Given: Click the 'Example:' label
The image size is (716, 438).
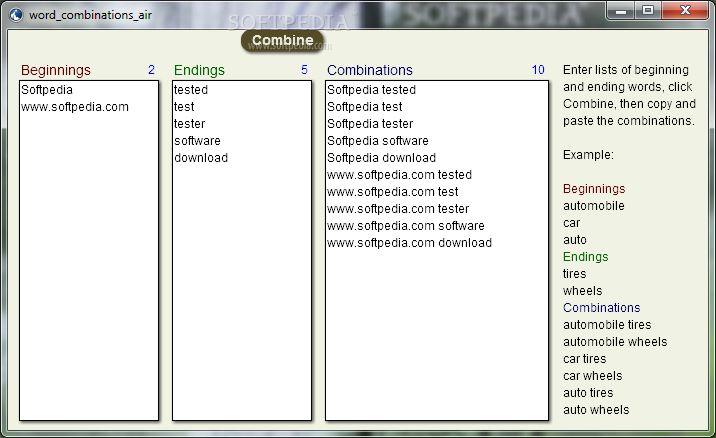Looking at the screenshot, I should 588,155.
